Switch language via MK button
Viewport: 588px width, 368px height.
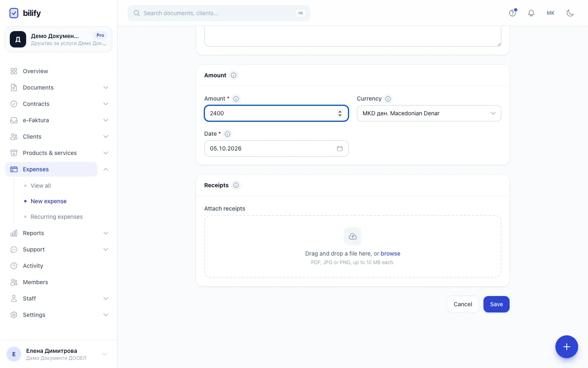(x=551, y=13)
